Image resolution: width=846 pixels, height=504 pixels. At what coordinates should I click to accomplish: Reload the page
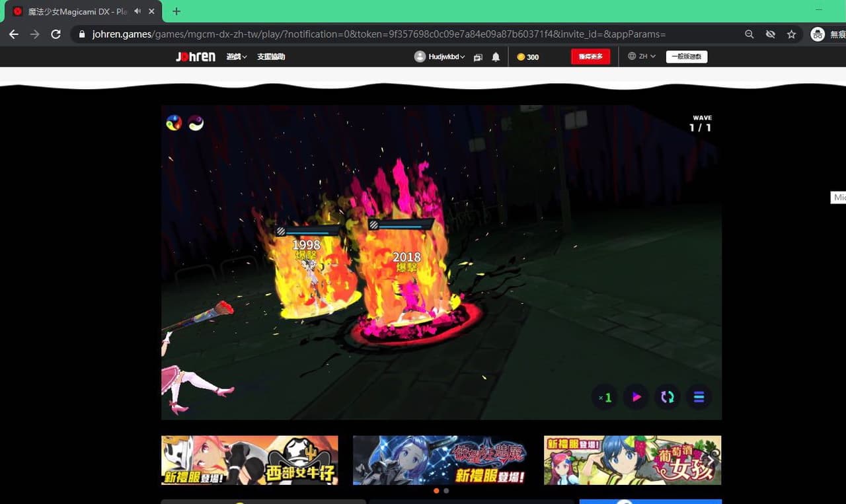[x=56, y=34]
